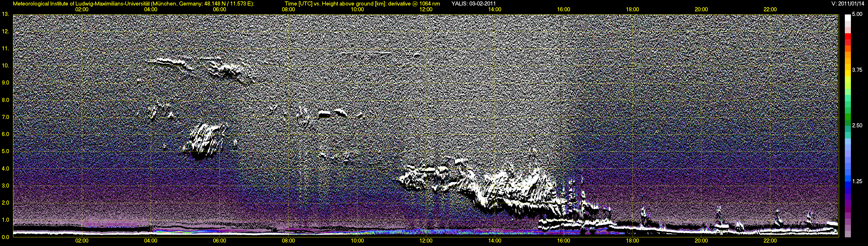
Task: Click the 9.0 height axis label
Action: [5, 82]
